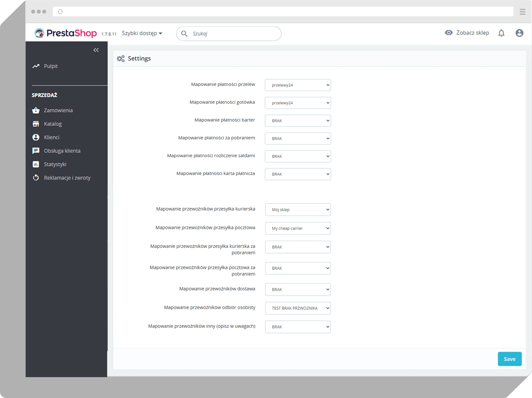Click the notifications bell icon

501,33
